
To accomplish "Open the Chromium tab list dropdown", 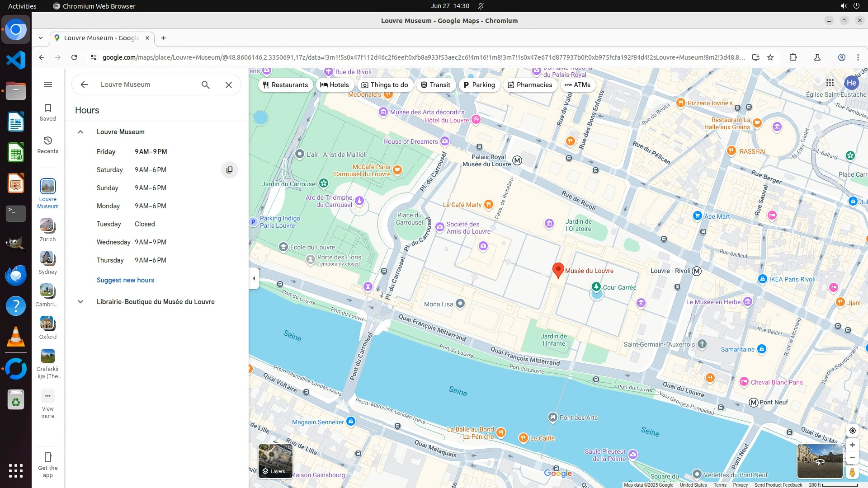I will (41, 38).
